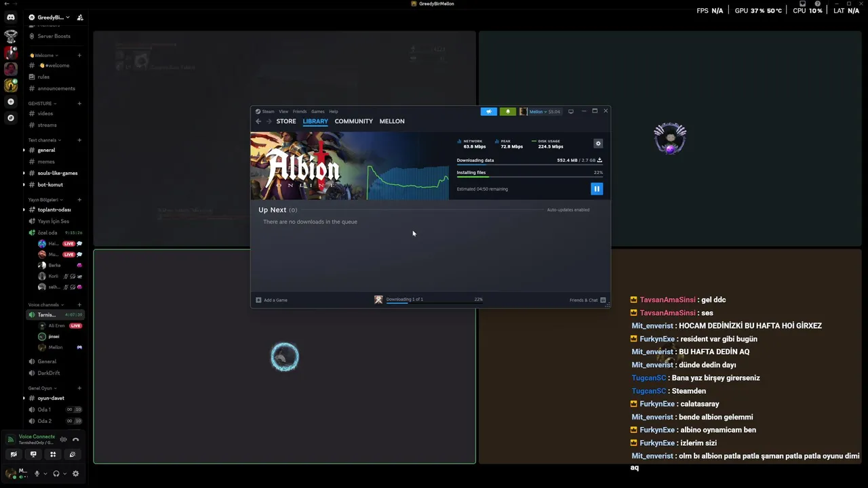Screen dimensions: 868x488
Task: Open the Steam STORE tab
Action: (x=286, y=121)
